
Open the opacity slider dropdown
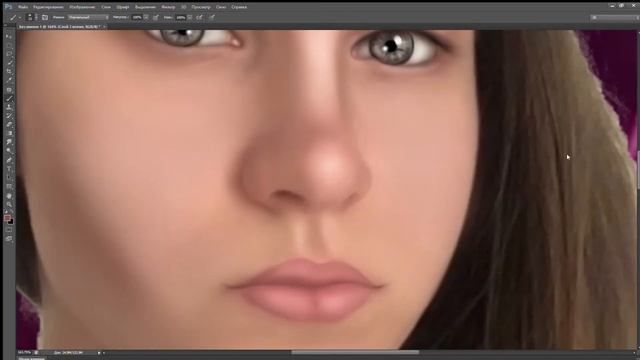click(x=146, y=18)
